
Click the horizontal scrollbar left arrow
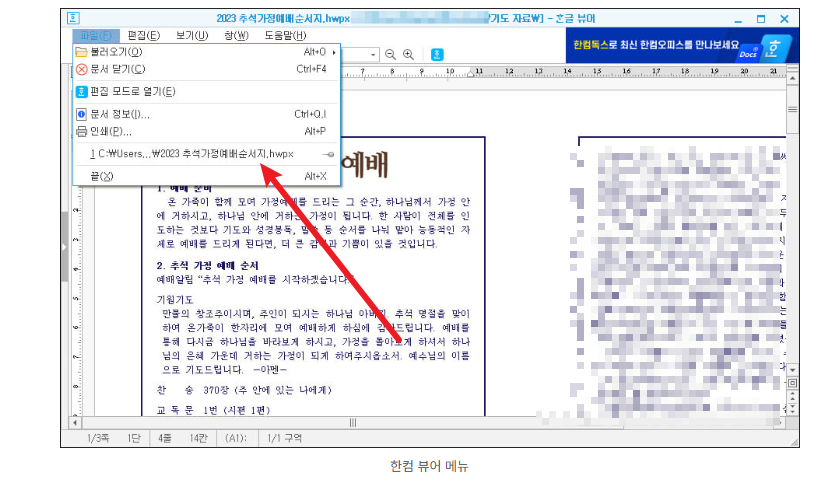75,422
